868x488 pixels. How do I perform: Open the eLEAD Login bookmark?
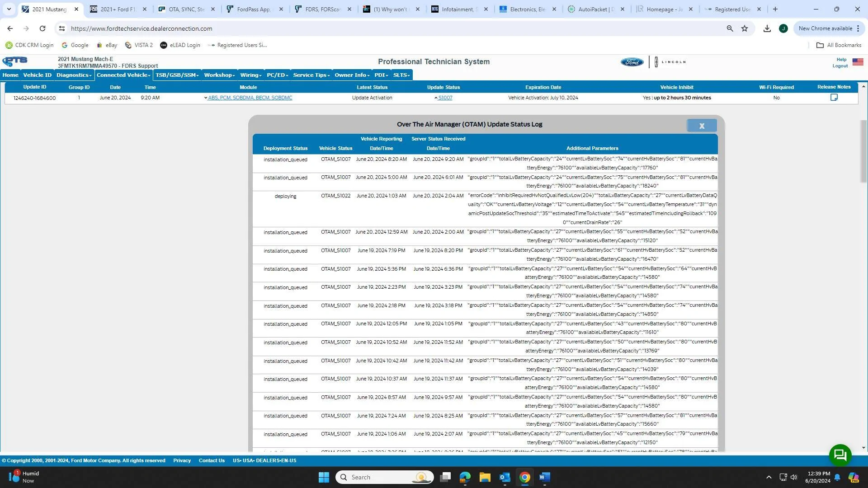tap(180, 45)
